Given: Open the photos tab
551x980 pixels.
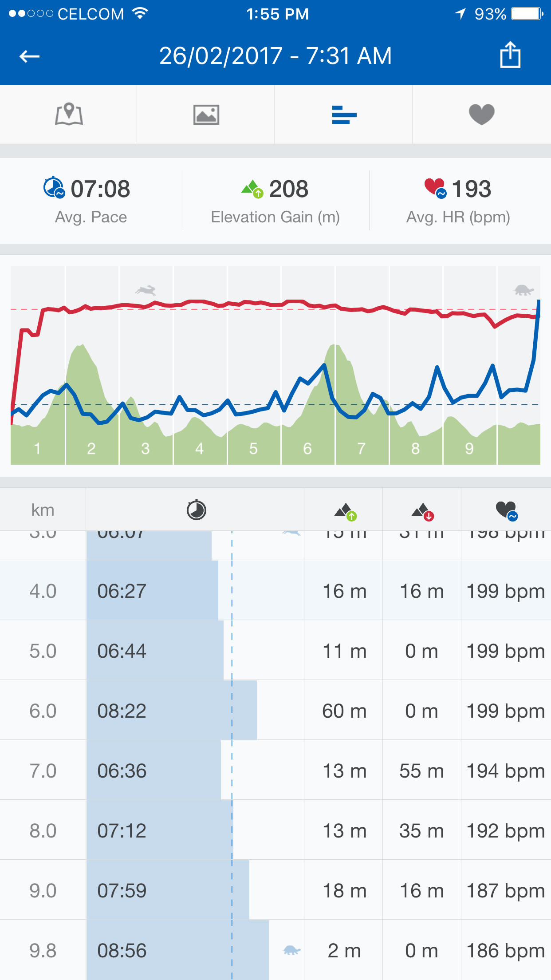Looking at the screenshot, I should tap(206, 115).
